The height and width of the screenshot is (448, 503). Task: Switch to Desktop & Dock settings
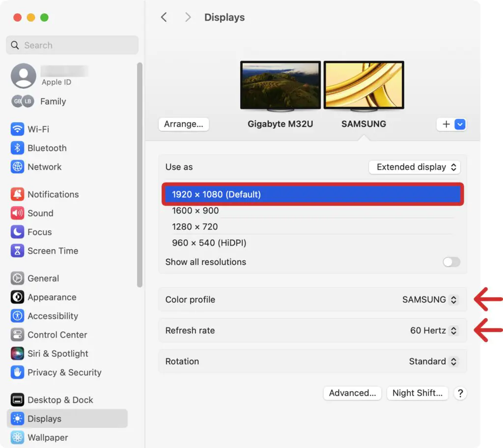[x=60, y=399]
